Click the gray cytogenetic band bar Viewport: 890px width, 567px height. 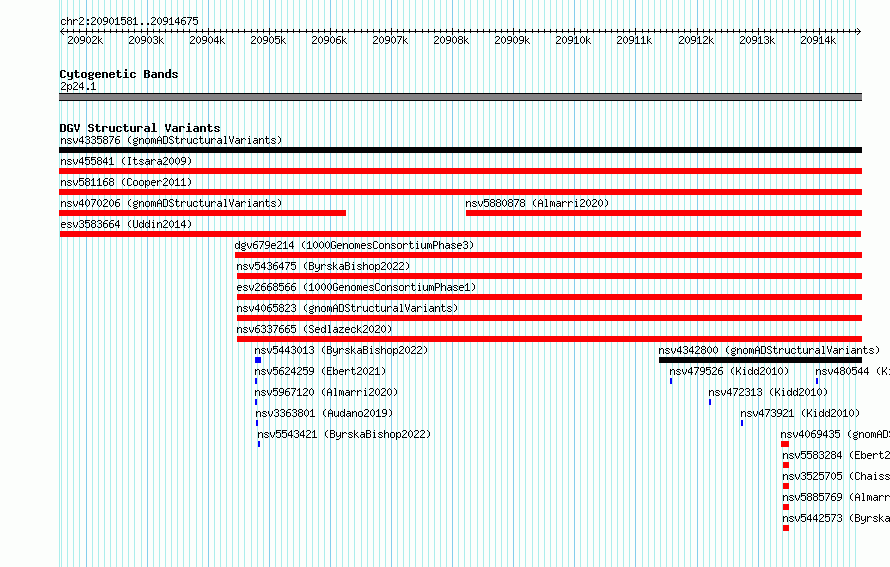[460, 97]
